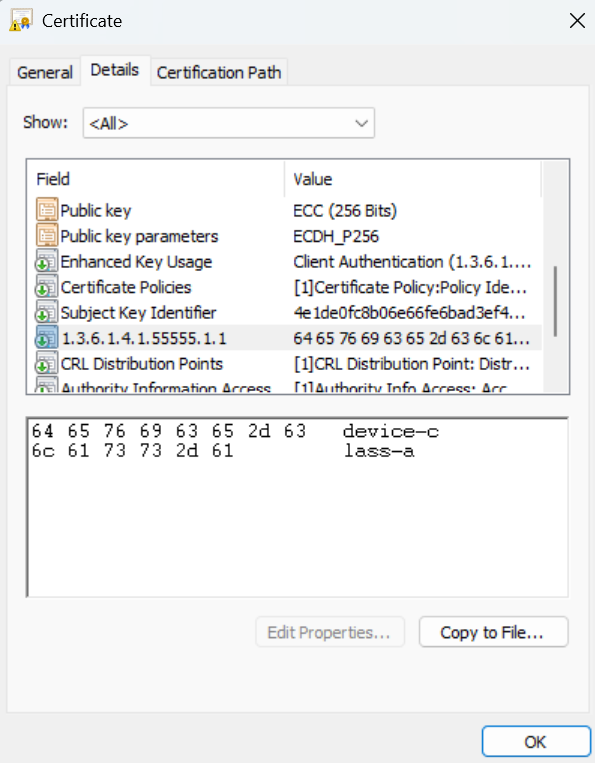Click the field list vertical scrollbar thumb
595x763 pixels.
pos(555,301)
